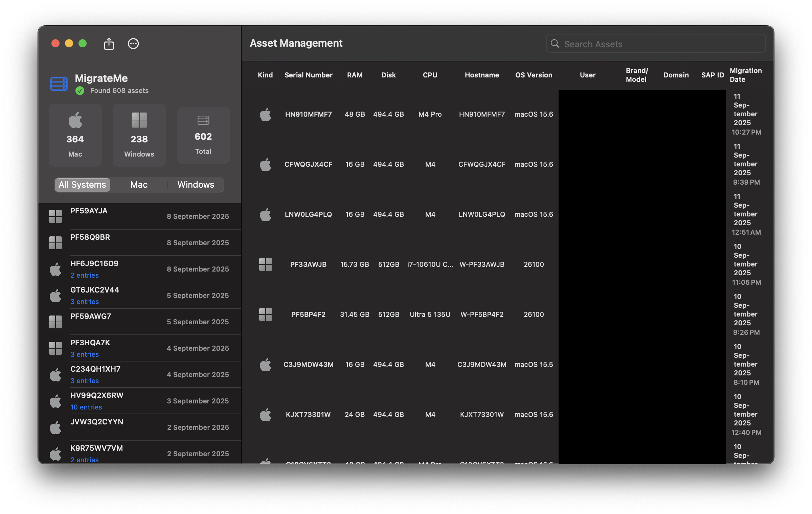Viewport: 812px width, 514px height.
Task: Click the green checkmark status icon
Action: pyautogui.click(x=80, y=91)
